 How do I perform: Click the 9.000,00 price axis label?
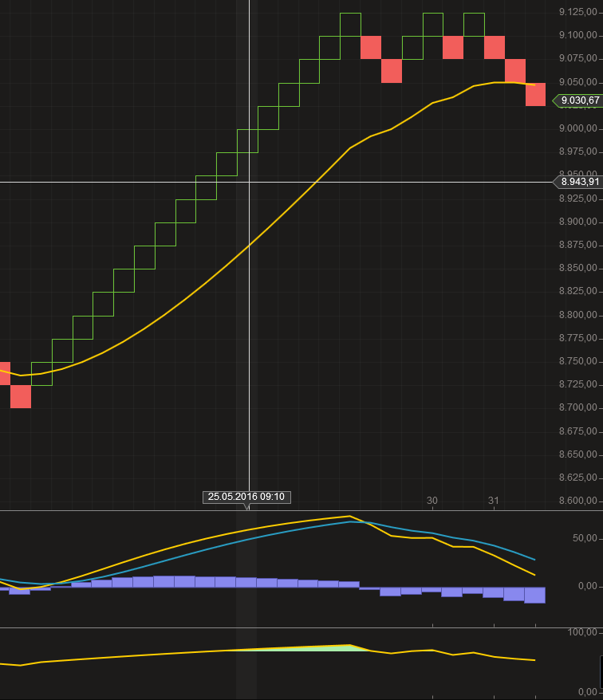coord(579,128)
